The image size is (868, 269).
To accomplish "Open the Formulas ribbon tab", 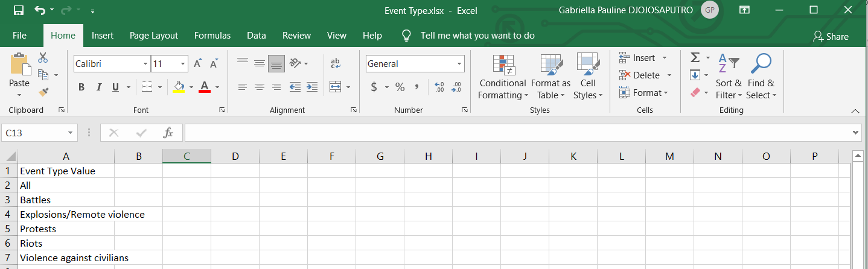I will tap(212, 36).
